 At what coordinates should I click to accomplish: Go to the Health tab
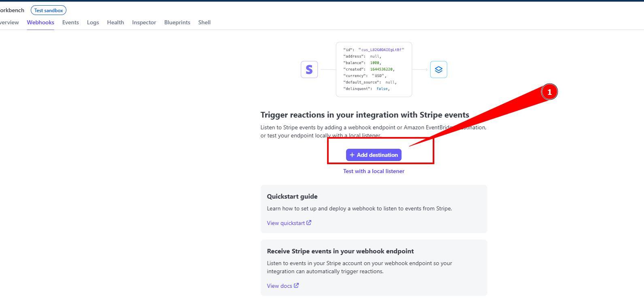tap(115, 22)
